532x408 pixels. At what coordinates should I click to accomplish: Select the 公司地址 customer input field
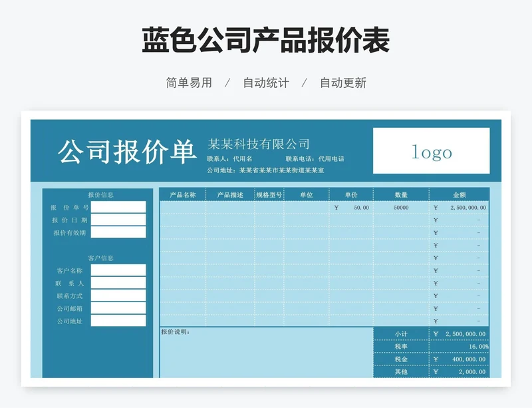pos(118,321)
